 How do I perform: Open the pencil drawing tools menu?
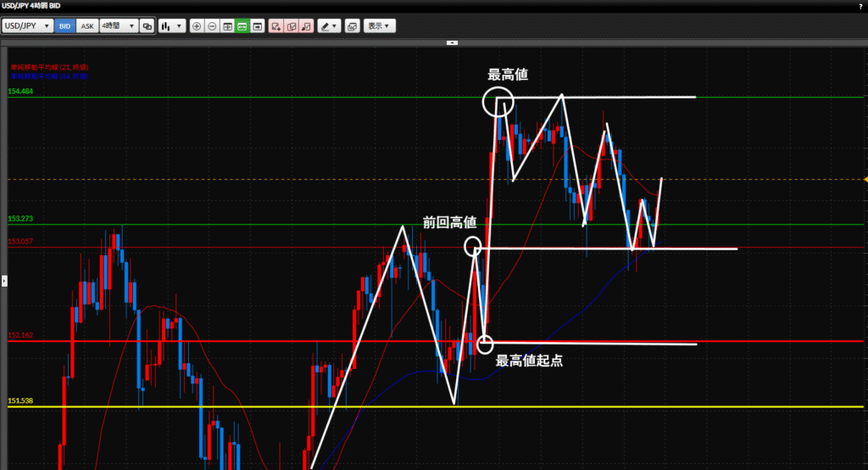pyautogui.click(x=329, y=26)
